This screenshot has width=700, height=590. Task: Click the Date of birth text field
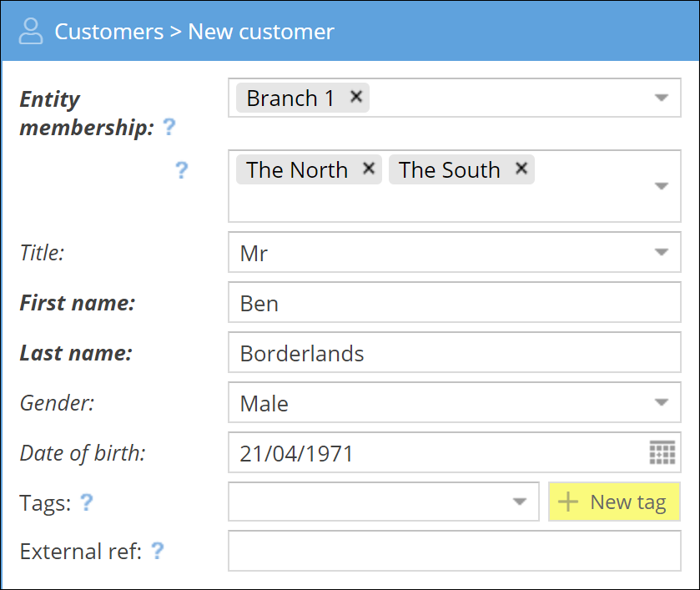434,453
